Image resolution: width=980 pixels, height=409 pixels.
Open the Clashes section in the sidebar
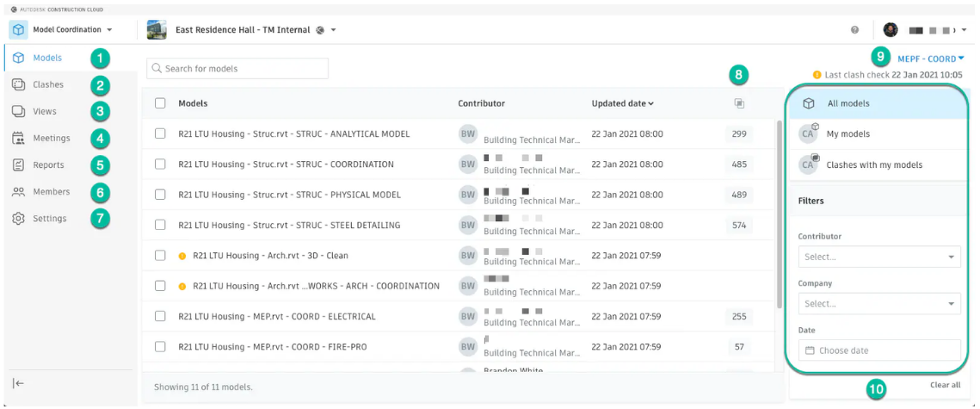point(48,85)
